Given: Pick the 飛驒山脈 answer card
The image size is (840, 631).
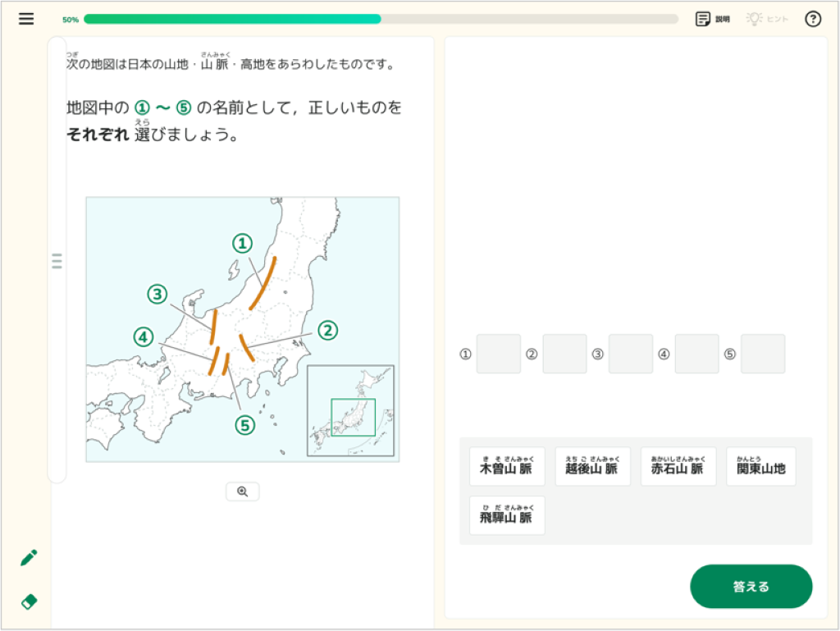Looking at the screenshot, I should click(507, 515).
